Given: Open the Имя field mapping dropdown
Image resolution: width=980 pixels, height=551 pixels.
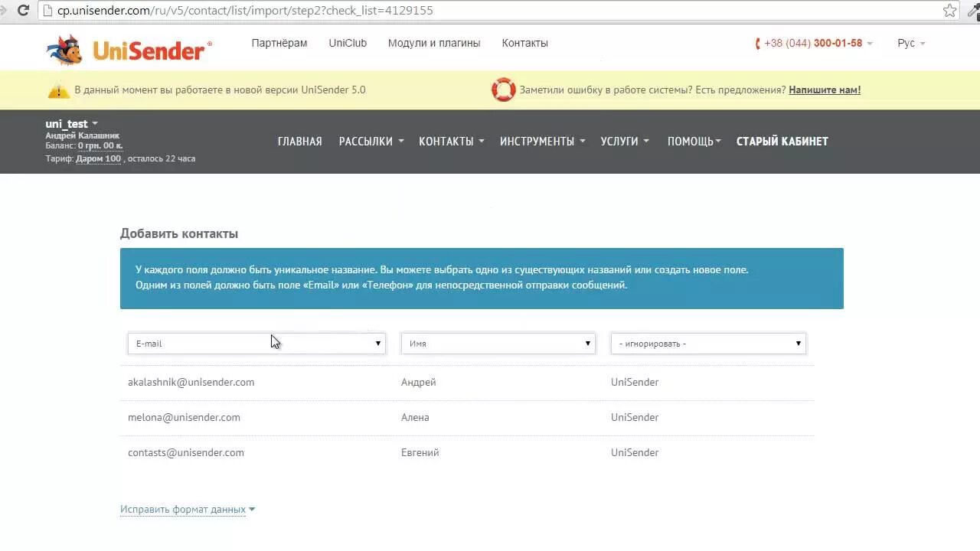Looking at the screenshot, I should [498, 344].
